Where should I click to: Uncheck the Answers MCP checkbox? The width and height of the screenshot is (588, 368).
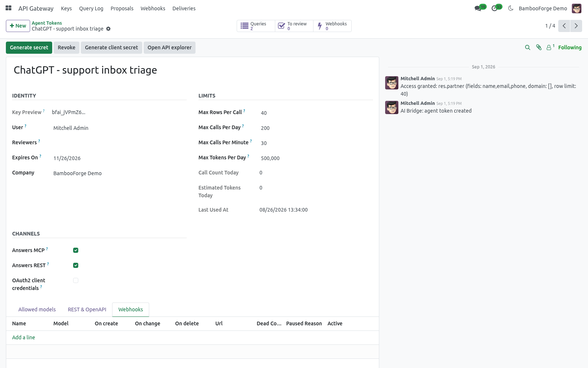coord(76,250)
